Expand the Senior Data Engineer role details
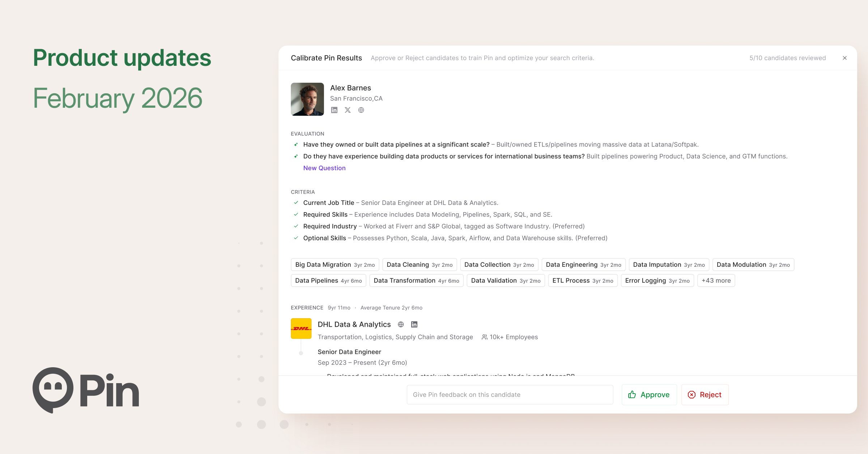The height and width of the screenshot is (454, 868). tap(349, 351)
